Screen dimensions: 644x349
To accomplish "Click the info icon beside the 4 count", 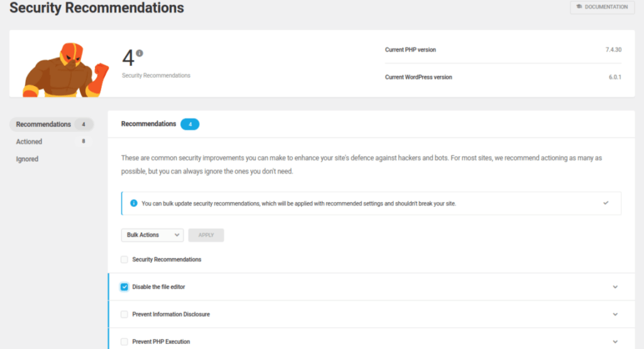I will (140, 53).
